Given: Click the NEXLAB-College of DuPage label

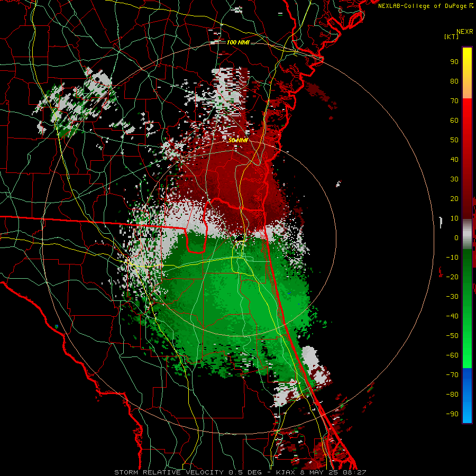Looking at the screenshot, I should pos(423,6).
